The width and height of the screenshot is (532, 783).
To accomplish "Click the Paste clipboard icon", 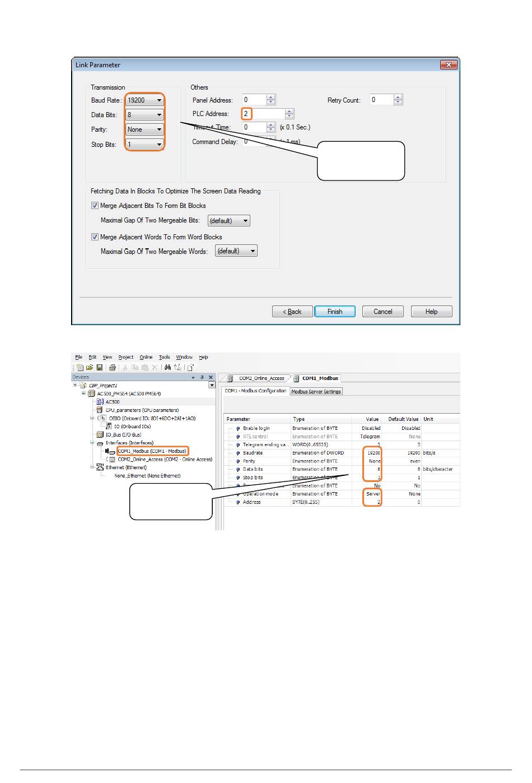I will [x=144, y=368].
